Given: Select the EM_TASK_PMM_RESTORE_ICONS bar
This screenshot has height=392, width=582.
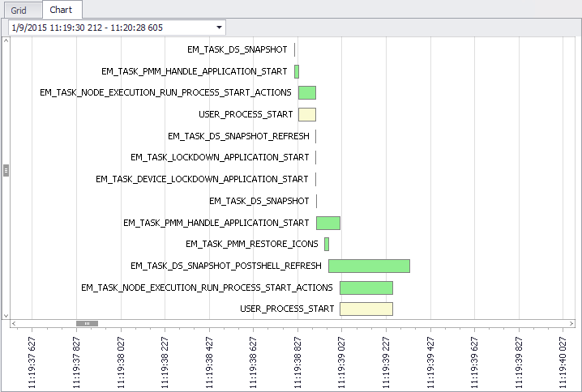Looking at the screenshot, I should point(327,244).
